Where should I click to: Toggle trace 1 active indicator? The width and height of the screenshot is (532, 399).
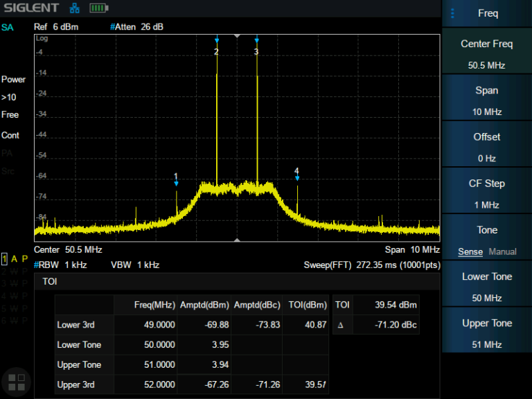pyautogui.click(x=5, y=258)
